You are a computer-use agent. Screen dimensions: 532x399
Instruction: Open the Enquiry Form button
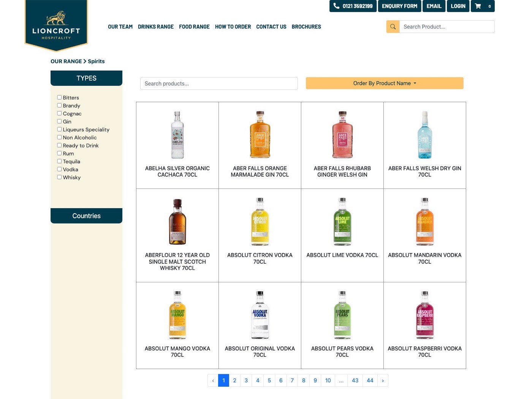click(399, 6)
